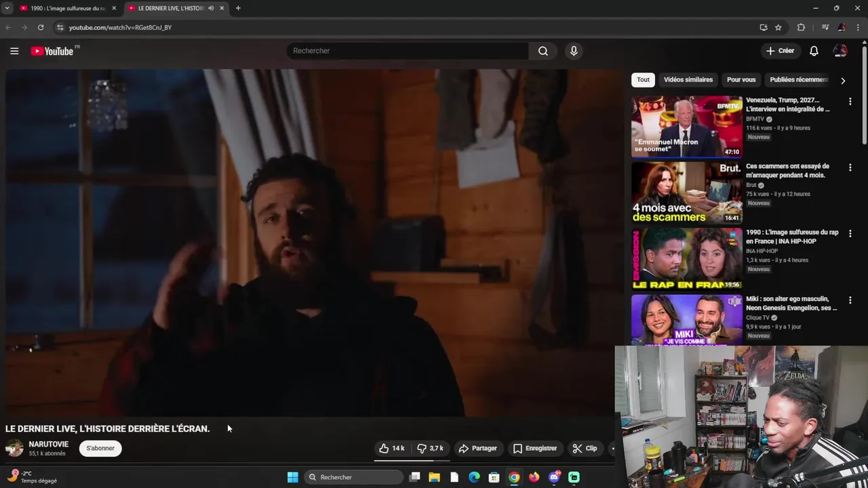Open more actions beside Clip
868x488 pixels.
click(612, 448)
